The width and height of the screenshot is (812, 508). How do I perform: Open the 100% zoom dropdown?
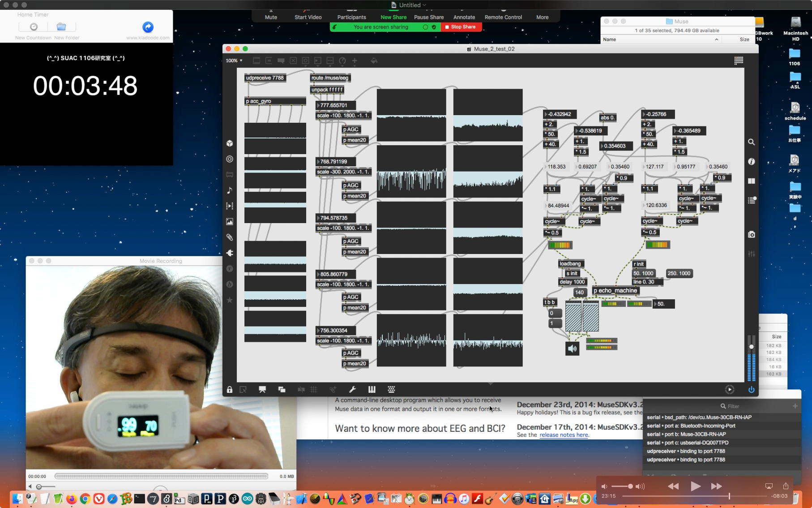coord(234,60)
